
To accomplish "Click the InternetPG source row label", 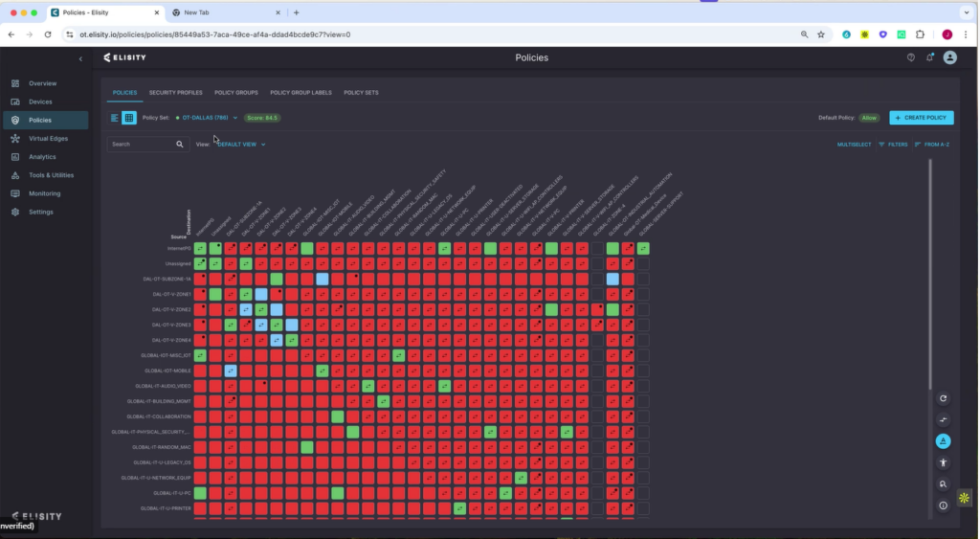I will 179,248.
